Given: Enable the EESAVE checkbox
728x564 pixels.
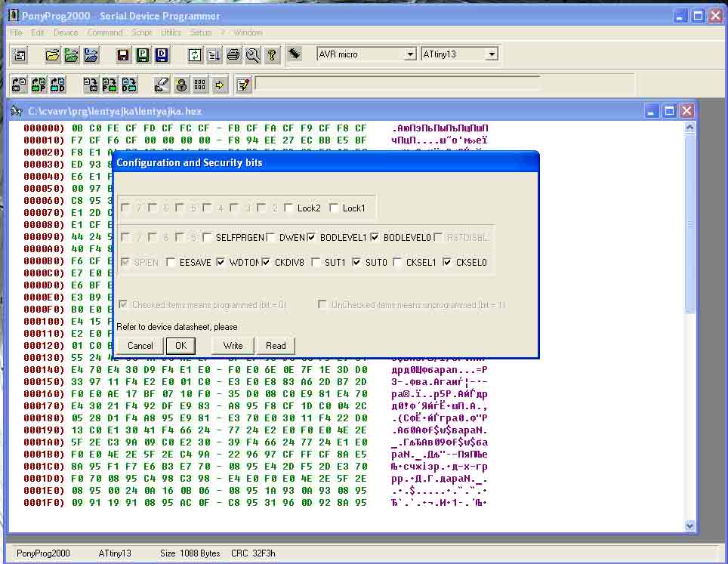Looking at the screenshot, I should 171,263.
